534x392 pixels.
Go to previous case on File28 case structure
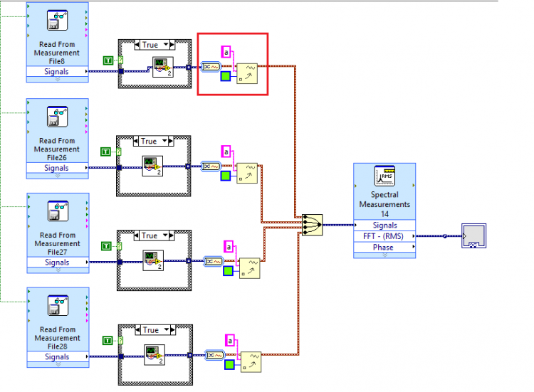(137, 330)
